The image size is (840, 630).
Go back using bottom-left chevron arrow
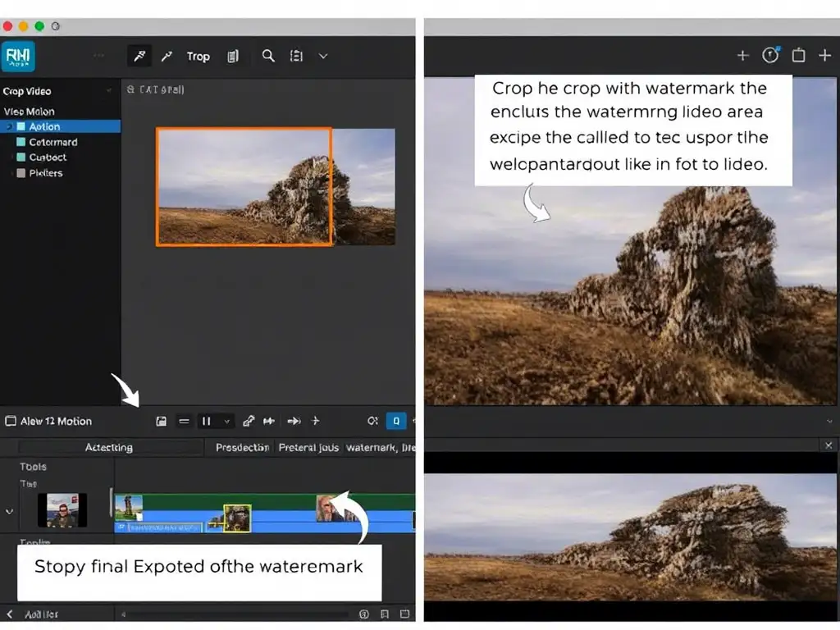coord(9,614)
